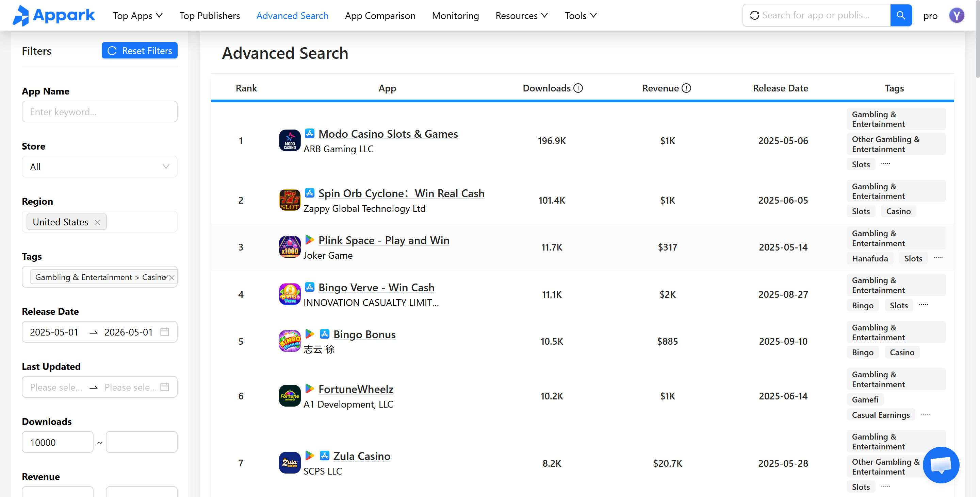Click Hanafuda tag on Plink Space row
The image size is (980, 497).
tap(870, 258)
